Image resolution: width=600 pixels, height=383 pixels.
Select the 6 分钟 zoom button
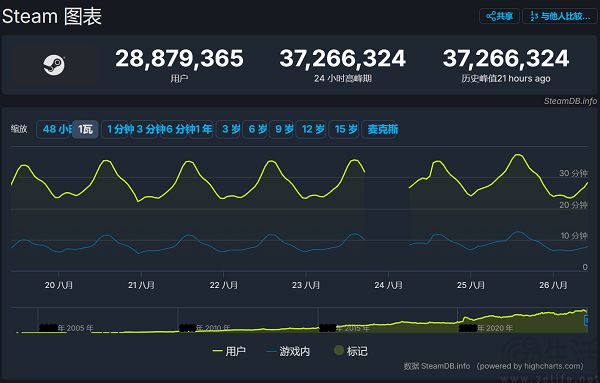179,129
